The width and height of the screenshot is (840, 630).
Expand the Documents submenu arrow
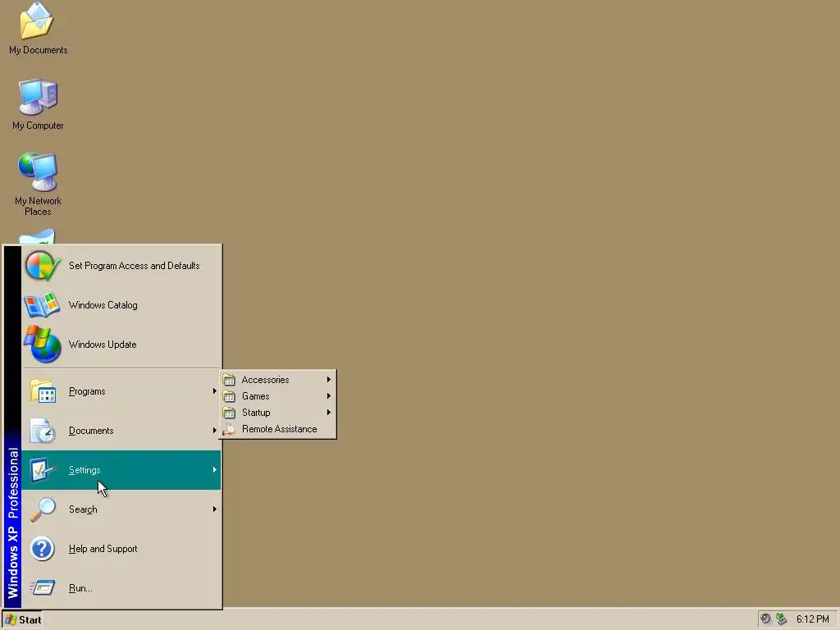click(x=214, y=430)
